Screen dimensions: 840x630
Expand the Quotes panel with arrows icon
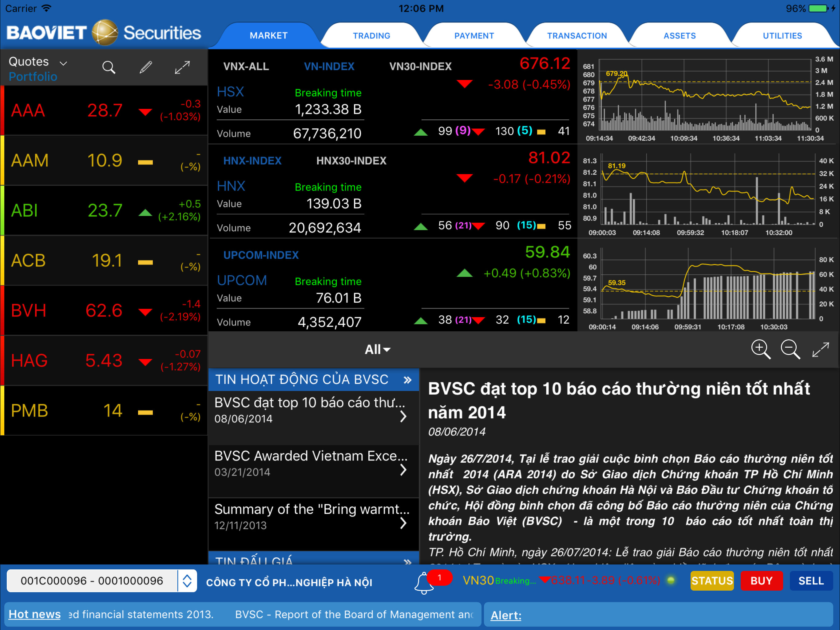point(182,68)
